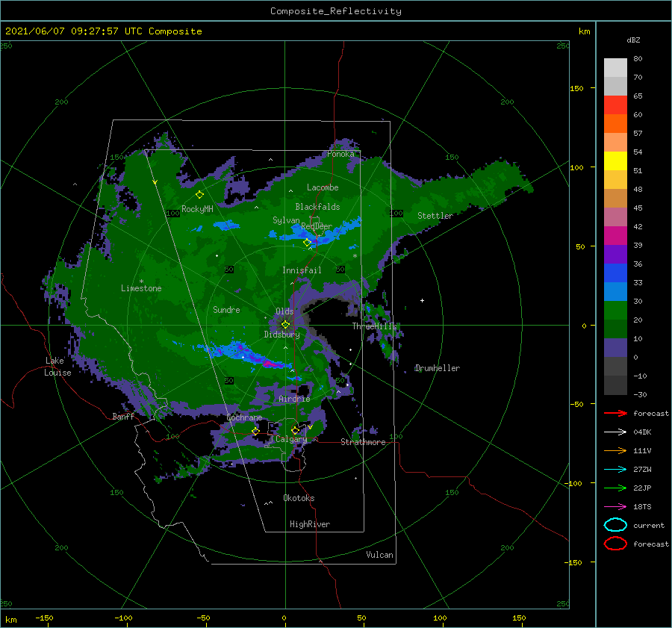The image size is (672, 628).
Task: Click the Calgary city label
Action: (291, 439)
